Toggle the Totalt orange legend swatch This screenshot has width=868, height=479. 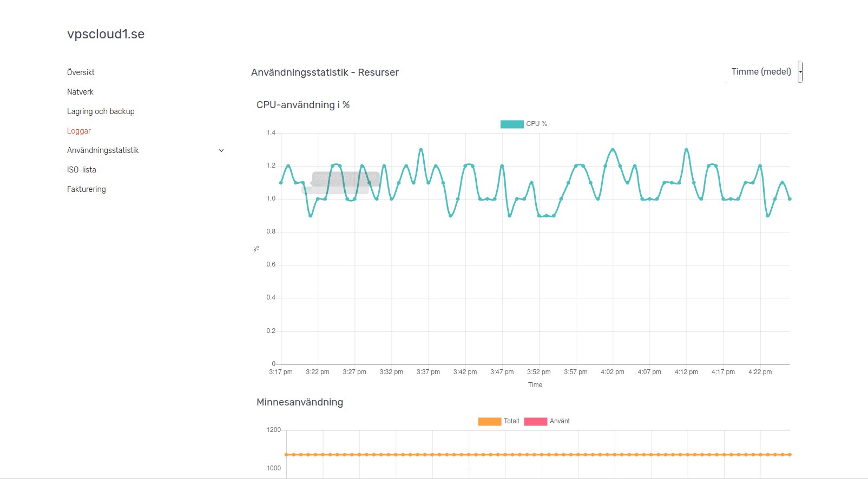point(490,421)
